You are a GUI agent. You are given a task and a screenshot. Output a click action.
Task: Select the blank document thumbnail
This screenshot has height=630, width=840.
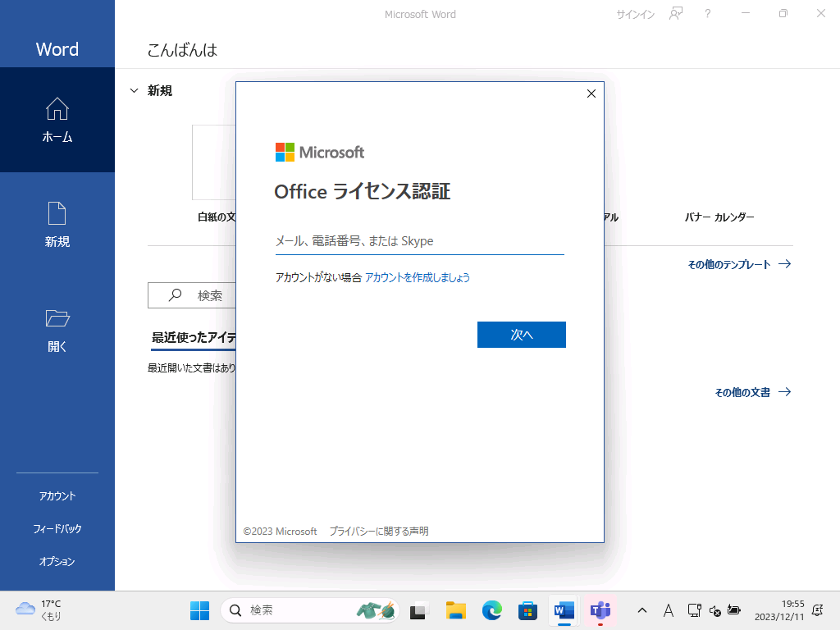pyautogui.click(x=214, y=162)
